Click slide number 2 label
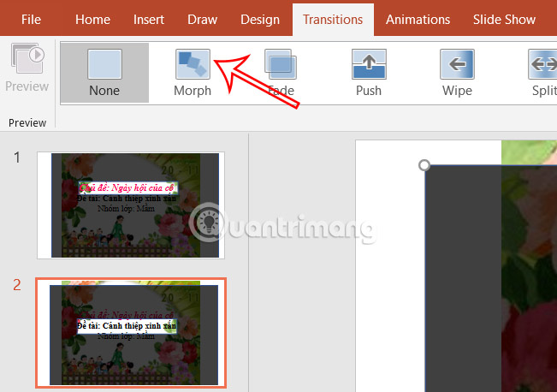The width and height of the screenshot is (557, 392). 17,285
